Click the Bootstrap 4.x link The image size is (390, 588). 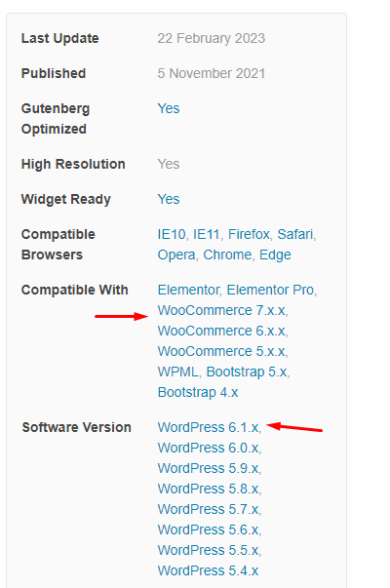pyautogui.click(x=198, y=393)
